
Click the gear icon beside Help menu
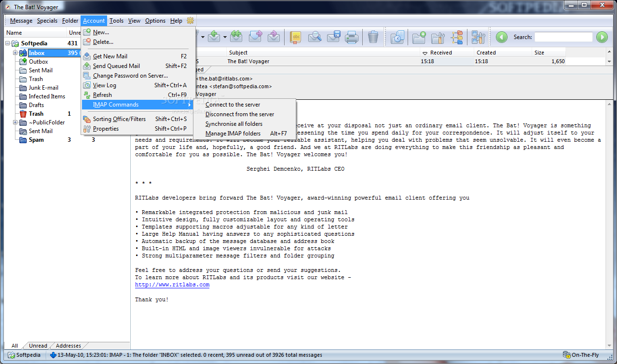[190, 21]
